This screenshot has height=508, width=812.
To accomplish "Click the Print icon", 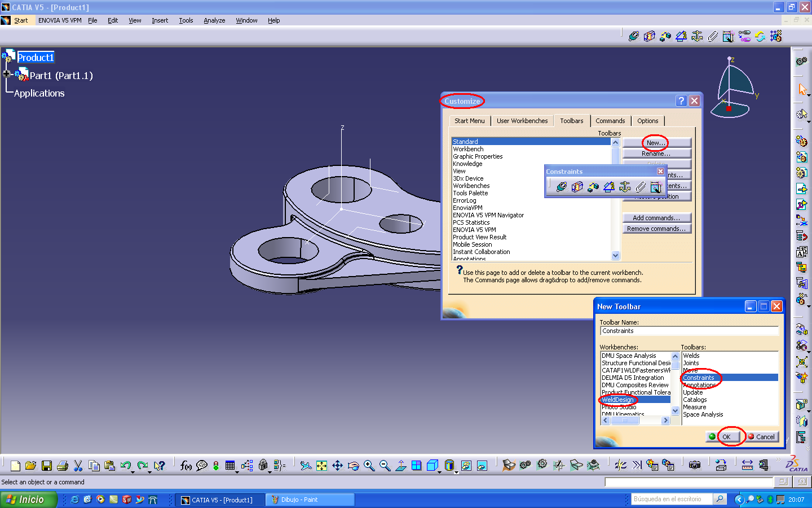I will tap(63, 466).
